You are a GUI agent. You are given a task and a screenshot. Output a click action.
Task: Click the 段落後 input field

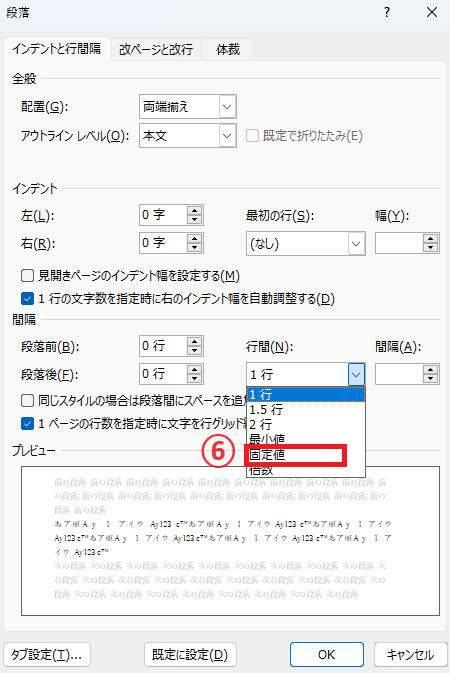click(x=164, y=374)
